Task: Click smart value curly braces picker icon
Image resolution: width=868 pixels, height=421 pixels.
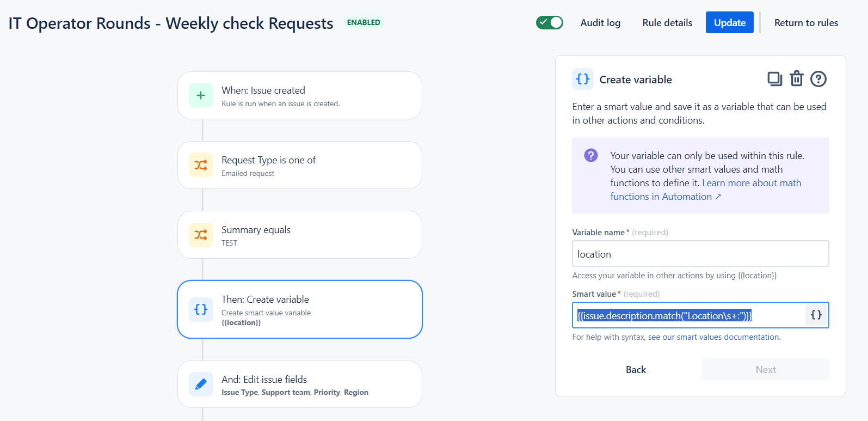Action: click(816, 315)
